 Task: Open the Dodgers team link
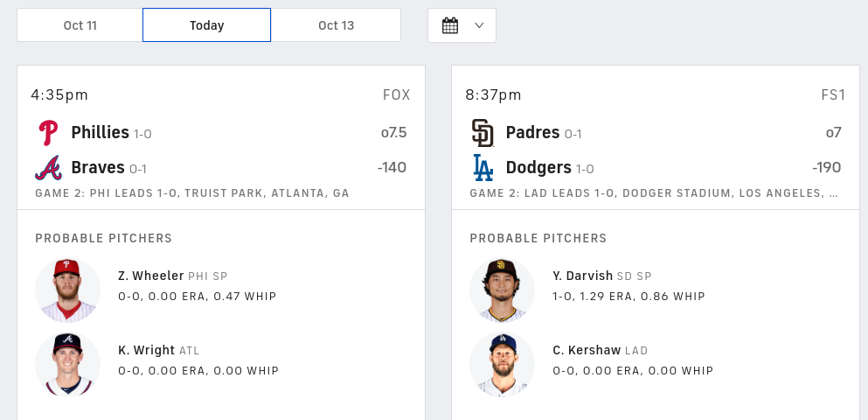pos(538,167)
